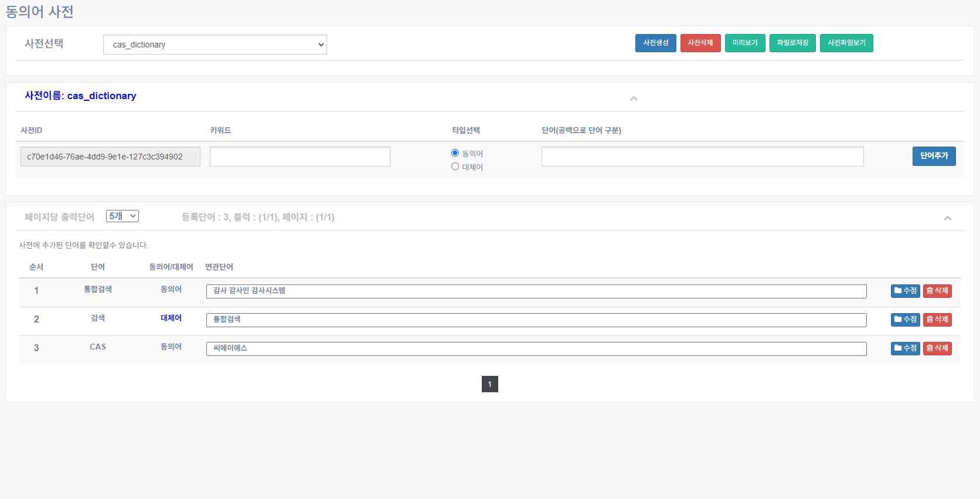Focus the 키워드 input field

click(300, 157)
